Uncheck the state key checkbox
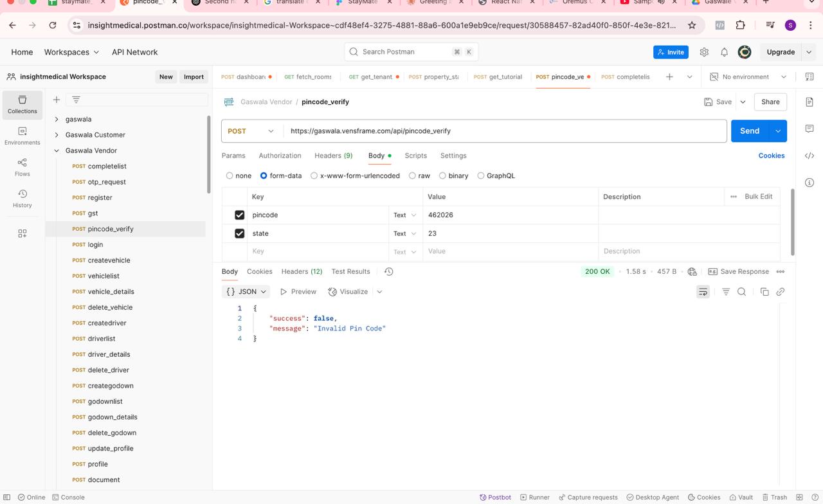Screen dimensions: 823x504 [x=239, y=233]
